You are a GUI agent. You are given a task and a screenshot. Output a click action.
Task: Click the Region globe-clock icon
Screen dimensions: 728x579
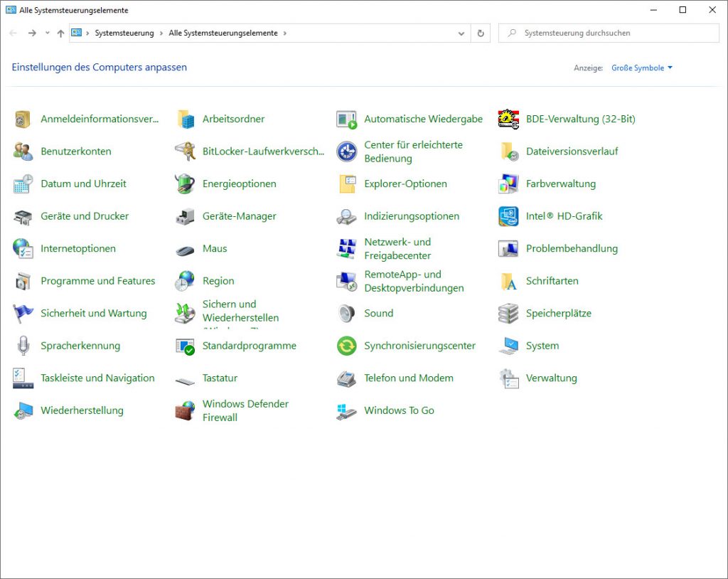point(185,281)
